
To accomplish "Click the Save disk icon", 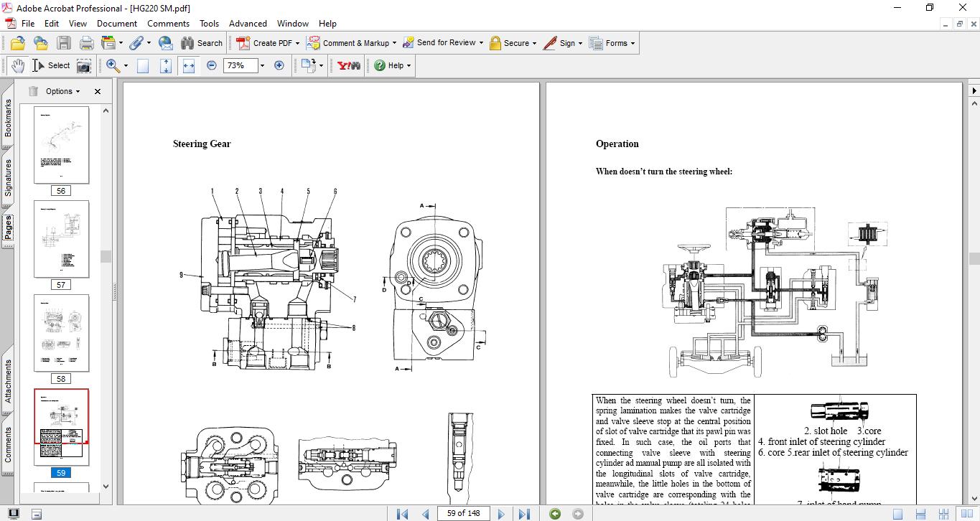I will click(x=64, y=43).
